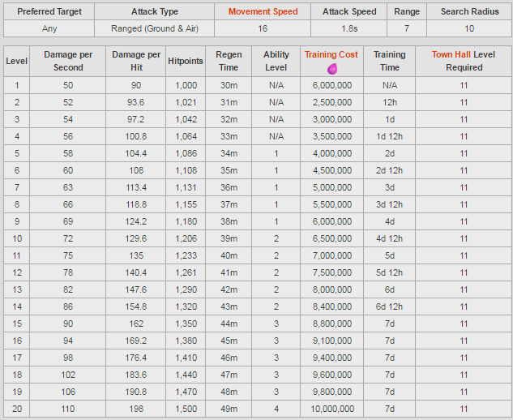Screen dimensions: 513x420
Task: Click the Search Radius header cell
Action: 469,12
